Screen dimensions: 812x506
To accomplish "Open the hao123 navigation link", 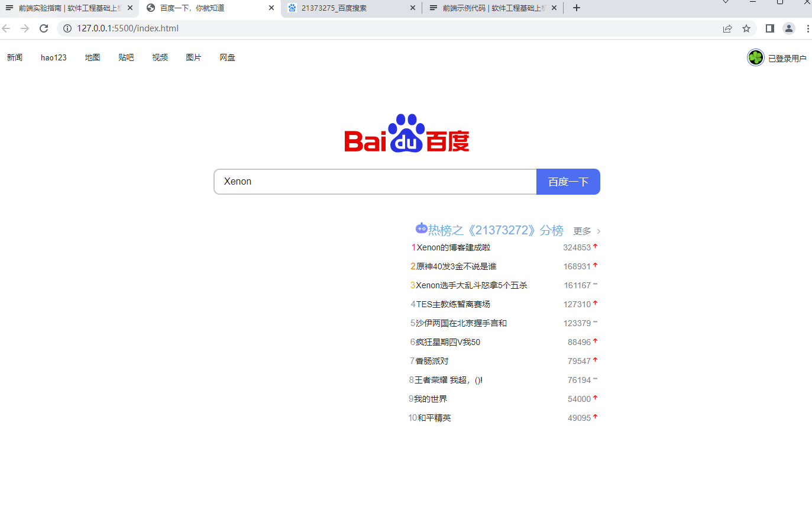I will tap(54, 57).
